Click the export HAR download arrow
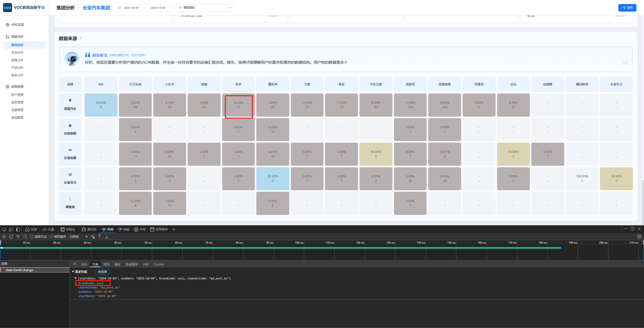The image size is (644, 328). click(x=107, y=237)
